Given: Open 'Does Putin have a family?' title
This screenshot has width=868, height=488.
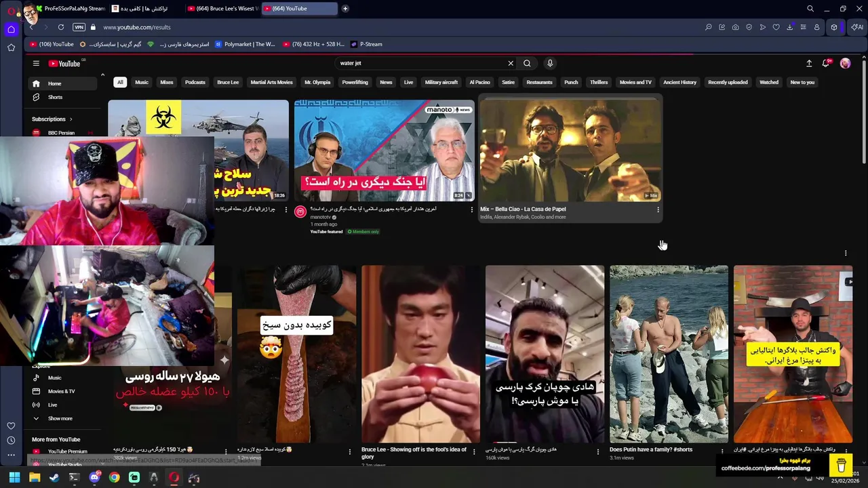Looking at the screenshot, I should [x=651, y=449].
